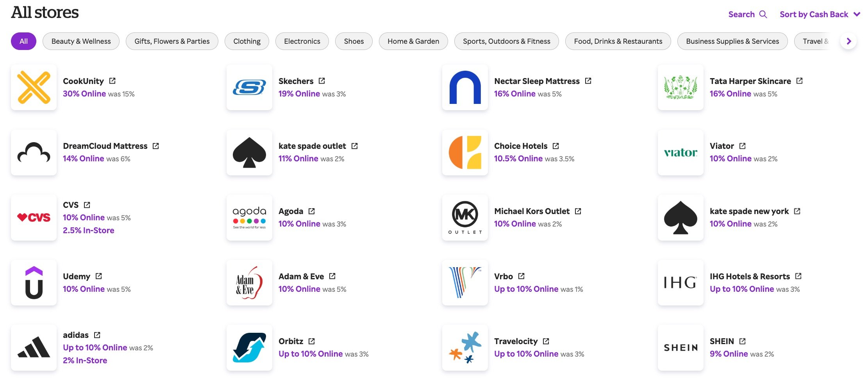
Task: Open the SHEIN logo tile
Action: point(681,348)
